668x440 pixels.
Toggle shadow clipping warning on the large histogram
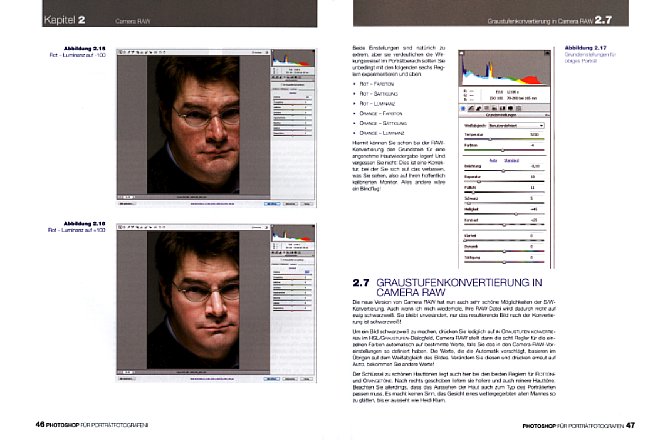tap(461, 53)
